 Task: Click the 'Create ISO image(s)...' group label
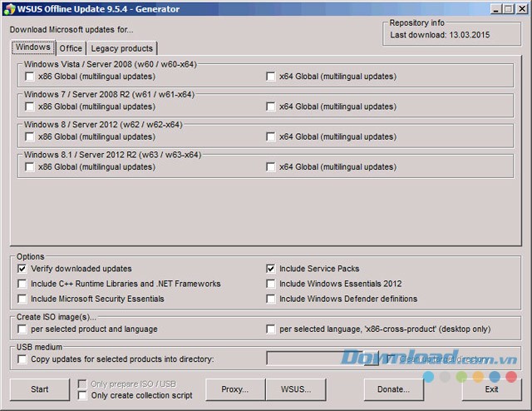[x=57, y=317]
